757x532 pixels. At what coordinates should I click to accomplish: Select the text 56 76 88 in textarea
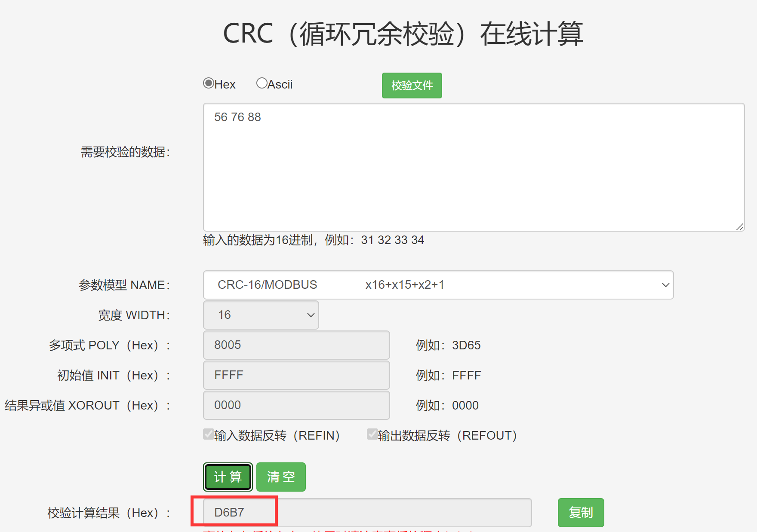(237, 116)
